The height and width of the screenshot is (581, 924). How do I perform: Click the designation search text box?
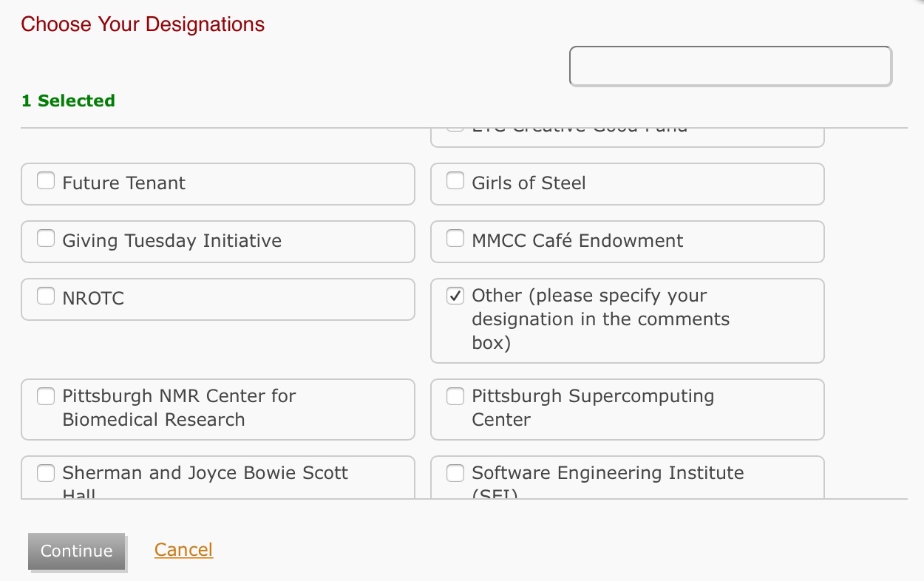coord(730,67)
